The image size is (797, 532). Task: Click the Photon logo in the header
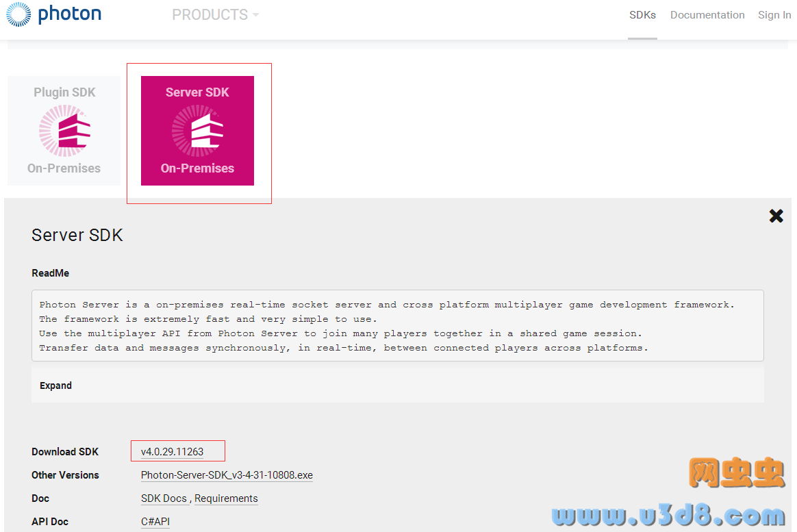coord(54,14)
